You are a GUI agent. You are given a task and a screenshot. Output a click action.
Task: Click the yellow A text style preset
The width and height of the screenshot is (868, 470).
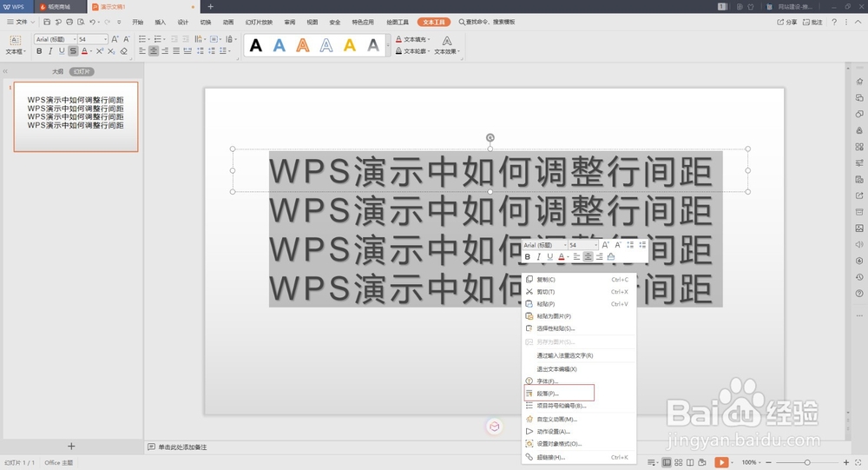coord(350,45)
